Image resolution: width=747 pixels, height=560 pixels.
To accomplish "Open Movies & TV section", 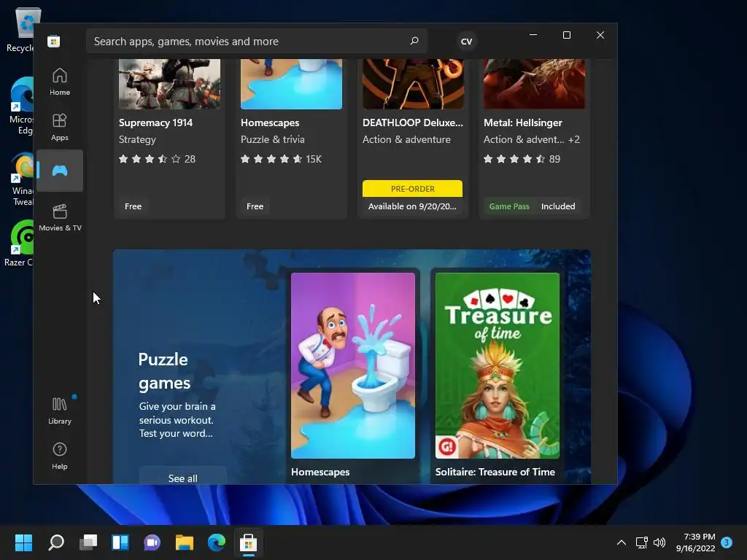I will 60,217.
